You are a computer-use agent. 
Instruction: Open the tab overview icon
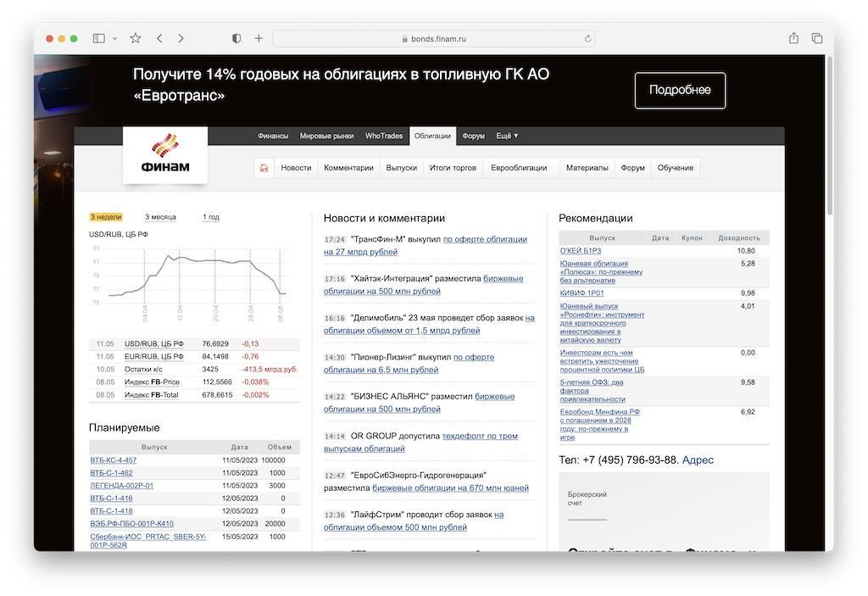pos(817,38)
